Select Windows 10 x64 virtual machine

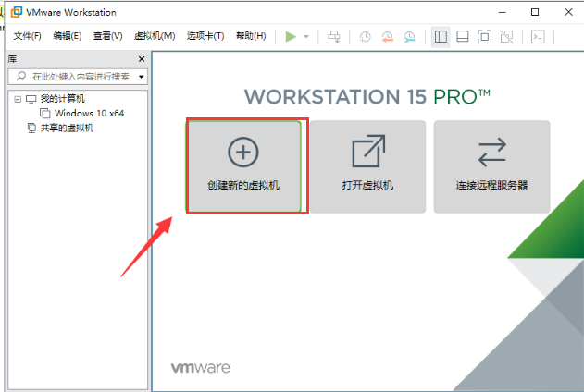[x=89, y=113]
